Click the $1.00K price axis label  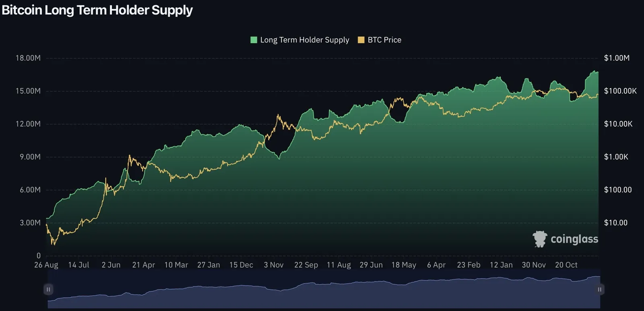click(x=616, y=157)
